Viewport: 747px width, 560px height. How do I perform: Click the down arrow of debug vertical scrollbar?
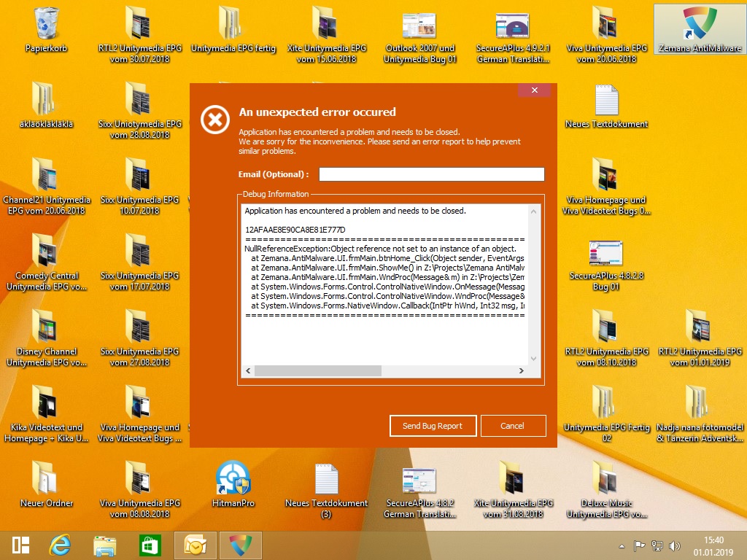point(533,359)
